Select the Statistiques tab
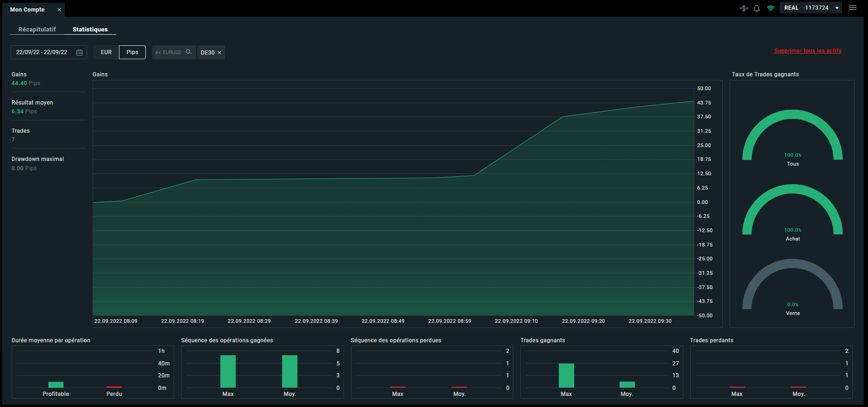 coord(90,29)
